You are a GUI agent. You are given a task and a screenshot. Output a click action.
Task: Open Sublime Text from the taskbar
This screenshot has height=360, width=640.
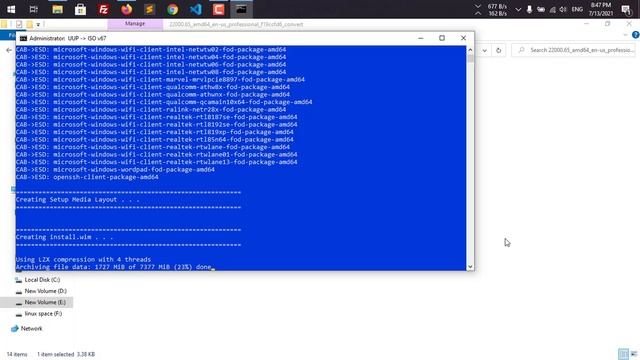tap(149, 9)
